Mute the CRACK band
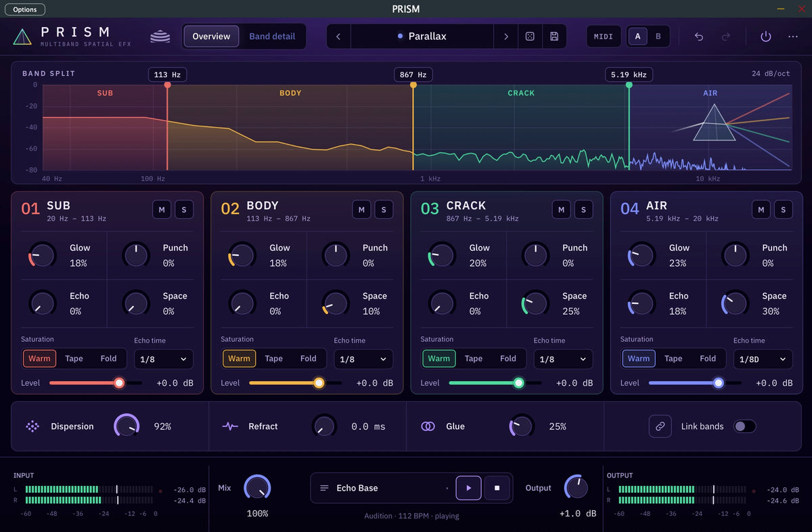The height and width of the screenshot is (532, 812). coord(561,210)
